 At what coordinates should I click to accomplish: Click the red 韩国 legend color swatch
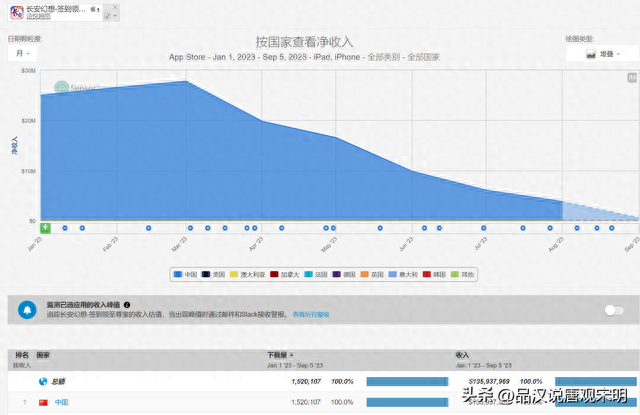tap(427, 274)
